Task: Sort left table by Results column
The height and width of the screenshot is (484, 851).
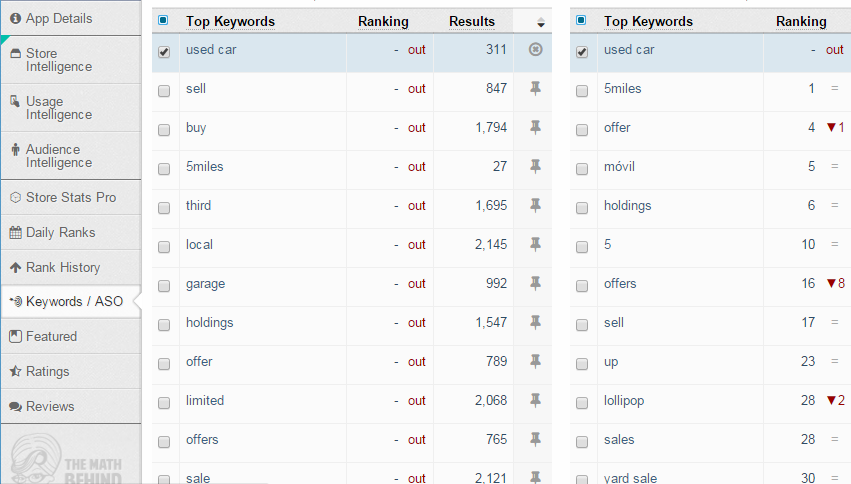Action: [x=472, y=21]
